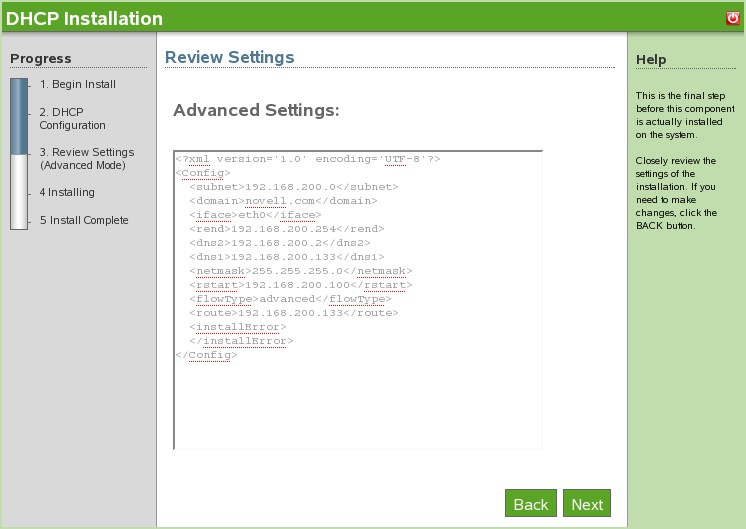The width and height of the screenshot is (746, 529).
Task: Click the rend 192.168.200.254 line
Action: point(287,229)
